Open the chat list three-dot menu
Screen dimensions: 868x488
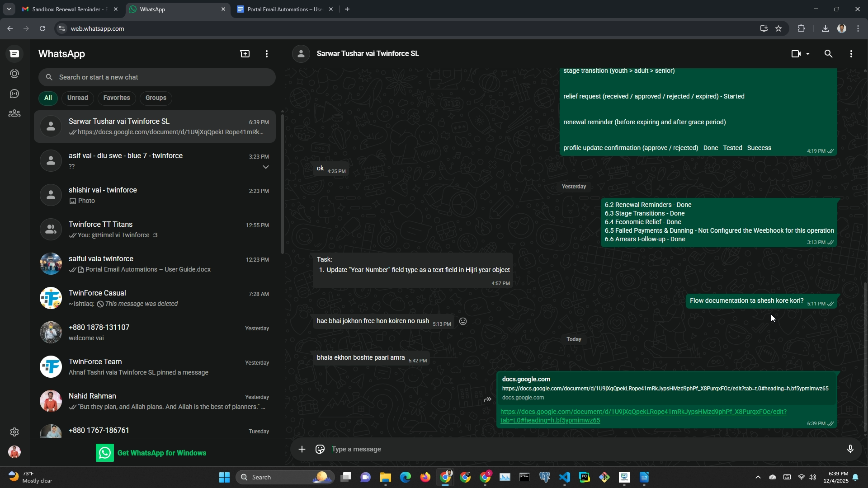[267, 54]
